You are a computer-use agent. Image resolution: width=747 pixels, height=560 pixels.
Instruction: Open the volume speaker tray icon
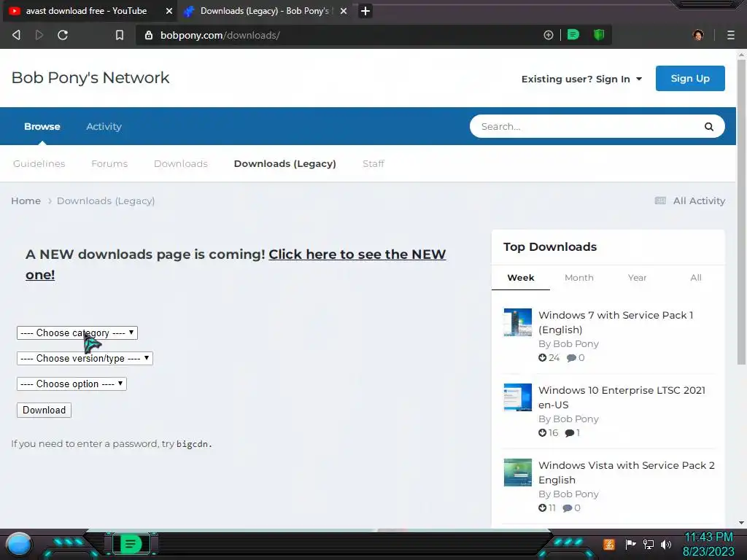click(666, 544)
